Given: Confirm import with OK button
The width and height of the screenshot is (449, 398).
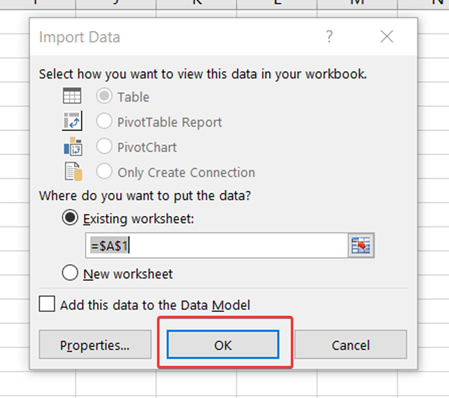Looking at the screenshot, I should (223, 345).
